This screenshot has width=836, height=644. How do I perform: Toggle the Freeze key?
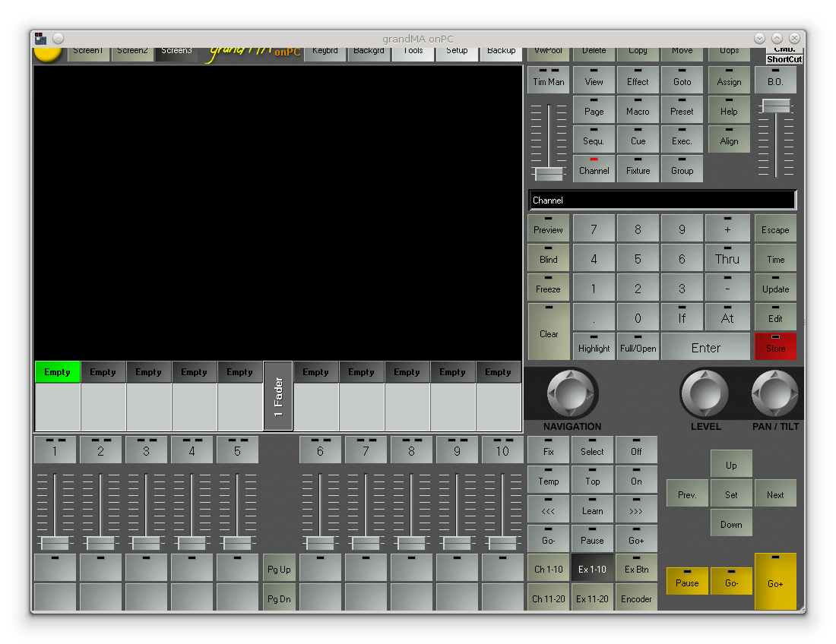pos(548,288)
